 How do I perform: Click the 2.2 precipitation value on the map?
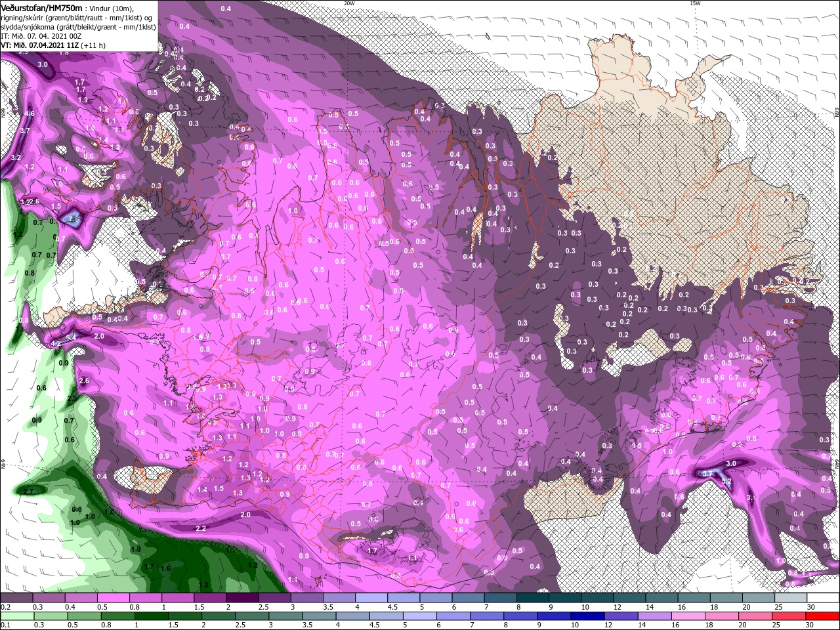201,528
